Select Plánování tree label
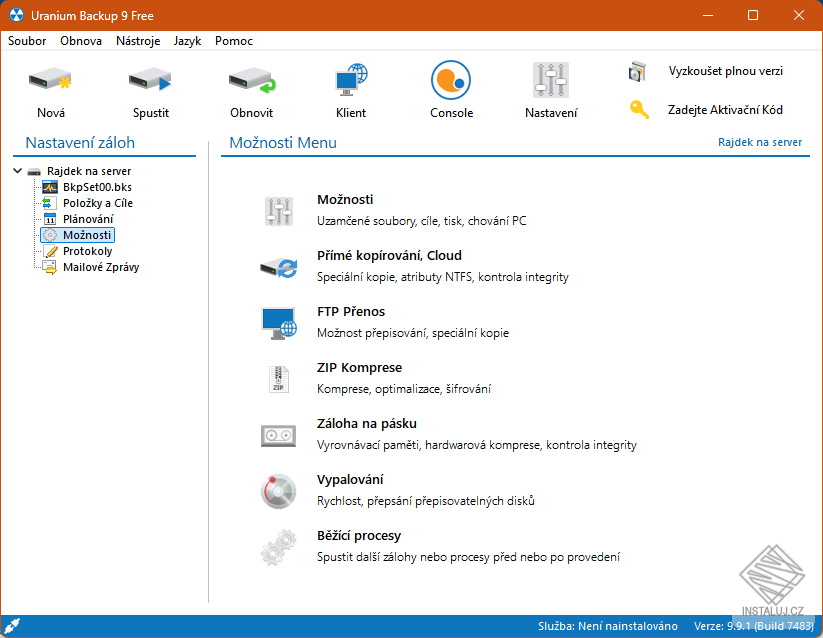The image size is (823, 638). (x=88, y=219)
